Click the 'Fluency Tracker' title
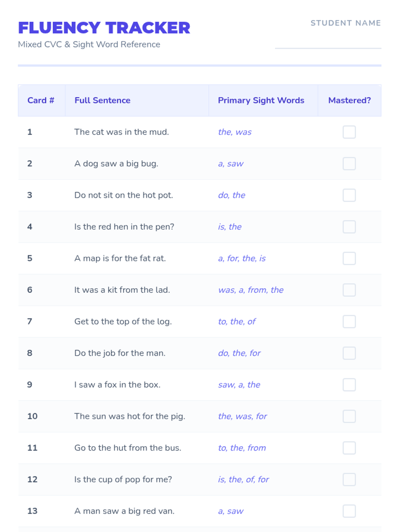The width and height of the screenshot is (399, 532). pos(104,28)
